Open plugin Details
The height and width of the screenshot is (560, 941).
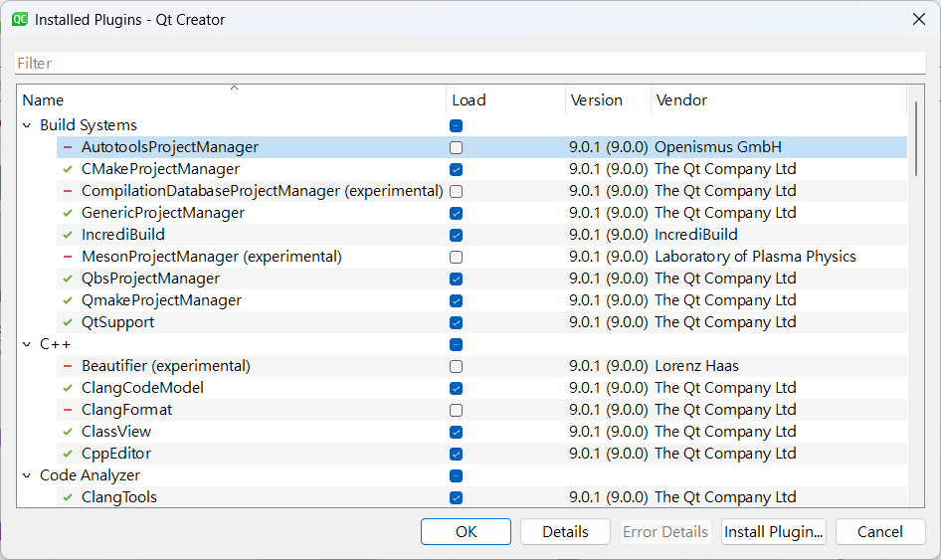point(565,532)
